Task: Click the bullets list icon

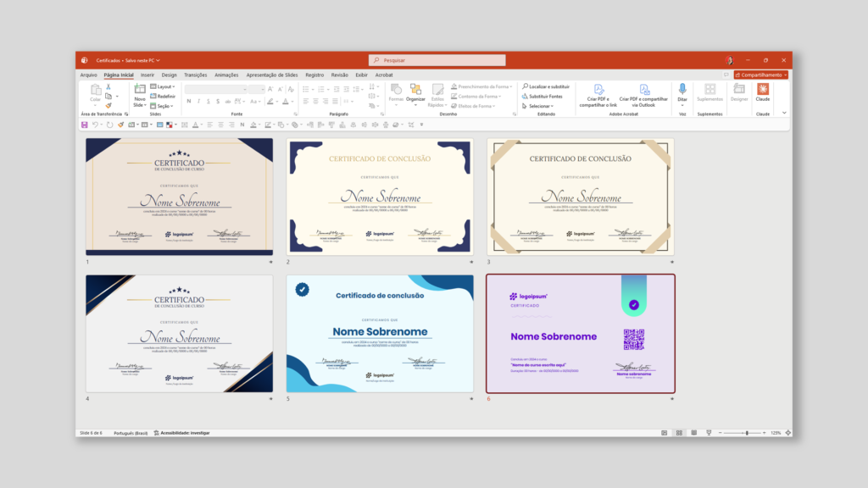Action: [305, 89]
